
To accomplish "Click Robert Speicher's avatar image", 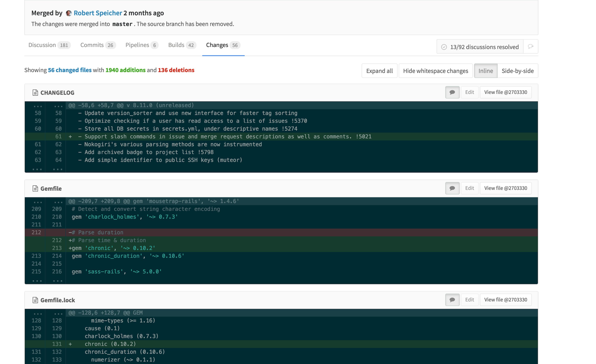I will [69, 13].
